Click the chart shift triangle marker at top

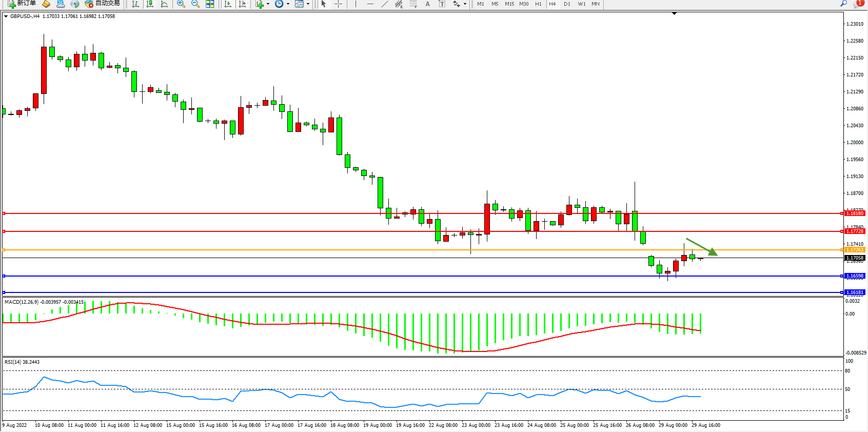coord(674,13)
